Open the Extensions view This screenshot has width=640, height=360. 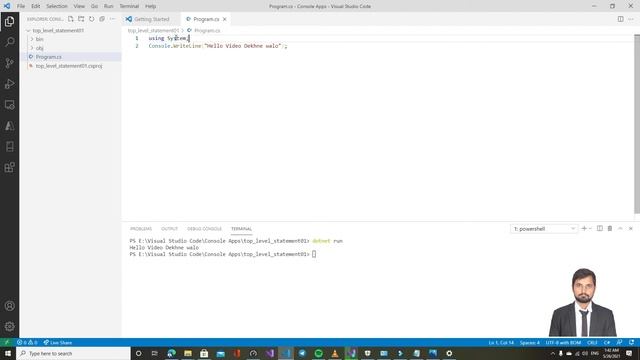point(9,167)
